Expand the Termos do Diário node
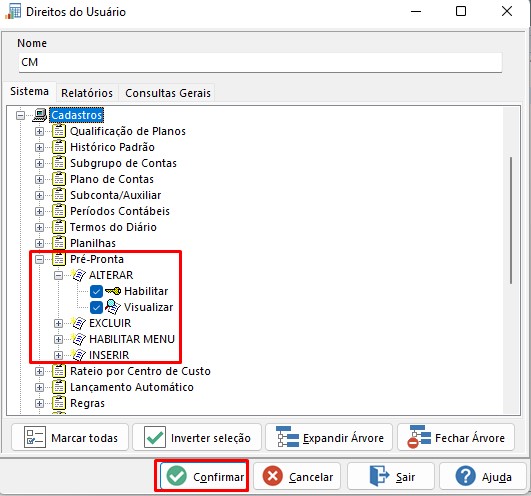 click(39, 227)
